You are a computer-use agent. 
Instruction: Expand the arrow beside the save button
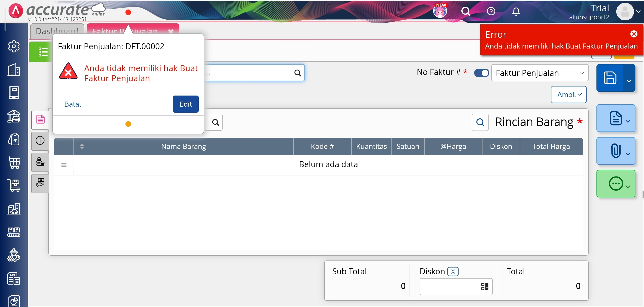pos(629,81)
